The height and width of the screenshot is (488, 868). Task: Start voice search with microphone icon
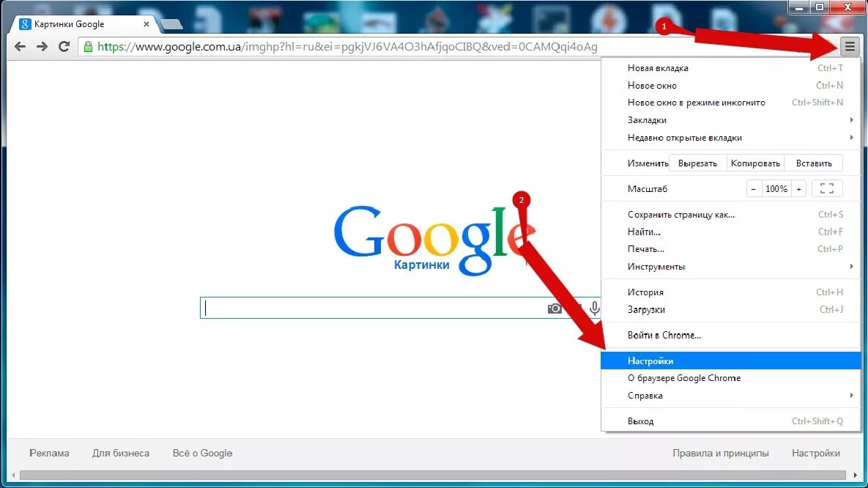595,308
